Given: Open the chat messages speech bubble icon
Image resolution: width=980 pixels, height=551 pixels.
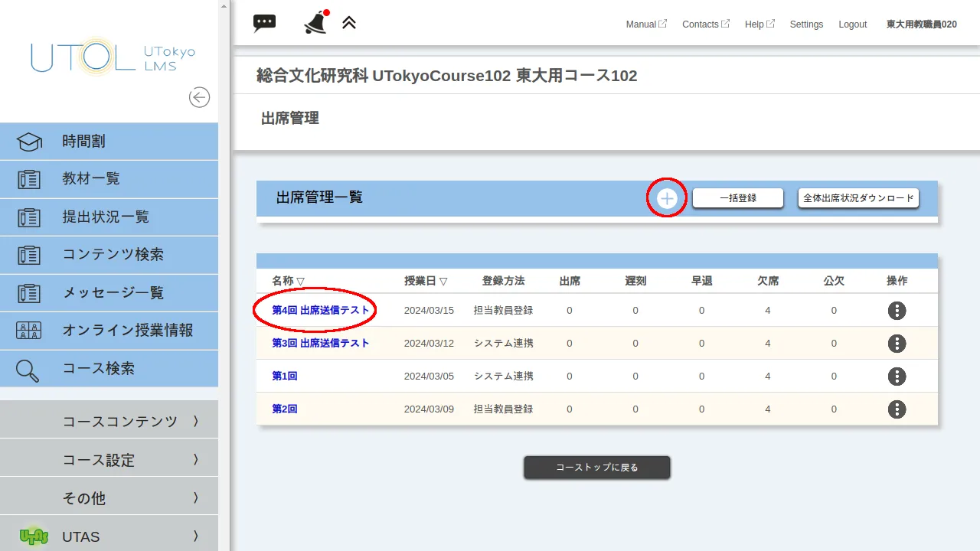Looking at the screenshot, I should pos(264,23).
